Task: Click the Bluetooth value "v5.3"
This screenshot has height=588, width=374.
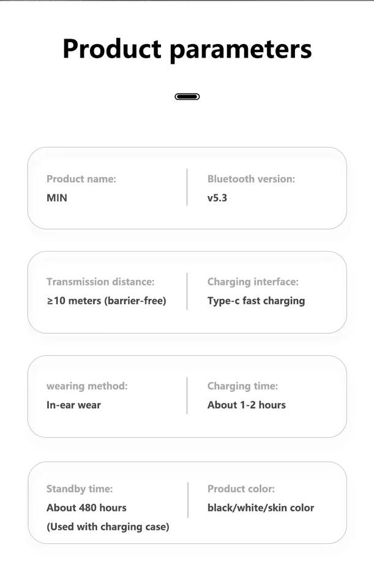Action: [x=217, y=198]
